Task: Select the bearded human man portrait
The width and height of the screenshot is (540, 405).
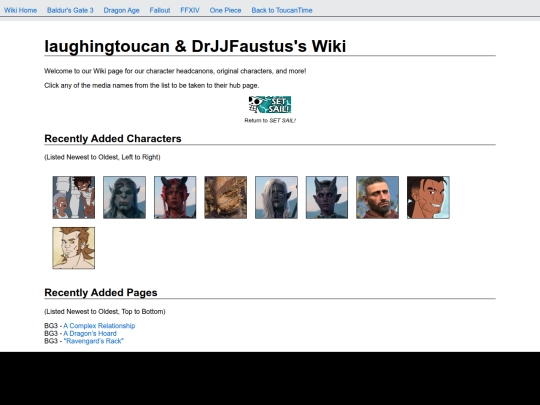Action: (377, 197)
